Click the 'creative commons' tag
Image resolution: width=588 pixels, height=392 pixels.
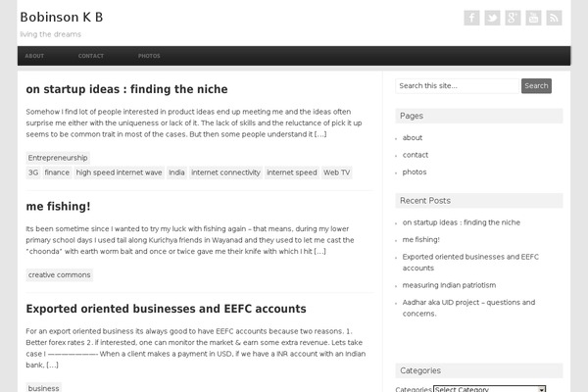(59, 275)
